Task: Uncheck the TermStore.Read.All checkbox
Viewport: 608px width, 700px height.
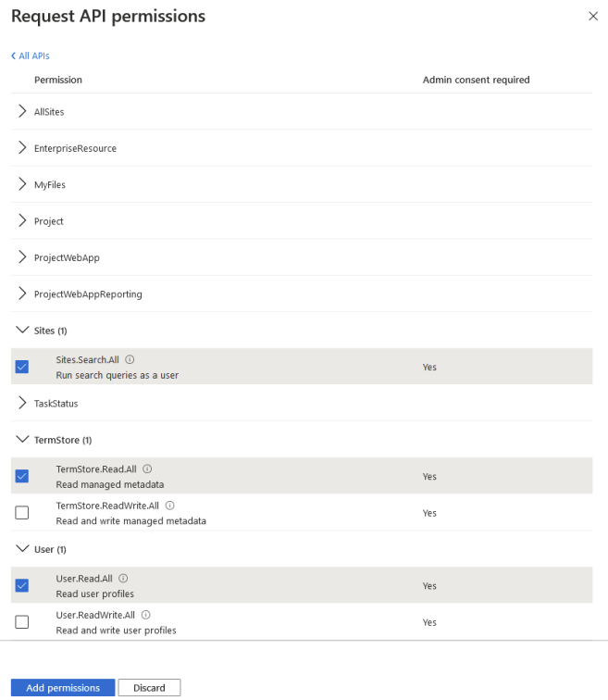Action: [x=22, y=476]
